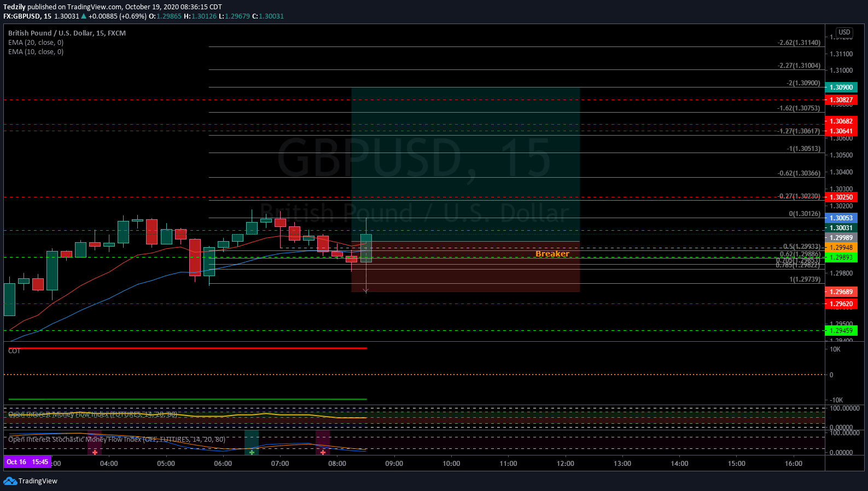Click the red 1.29689 price tag

point(841,292)
